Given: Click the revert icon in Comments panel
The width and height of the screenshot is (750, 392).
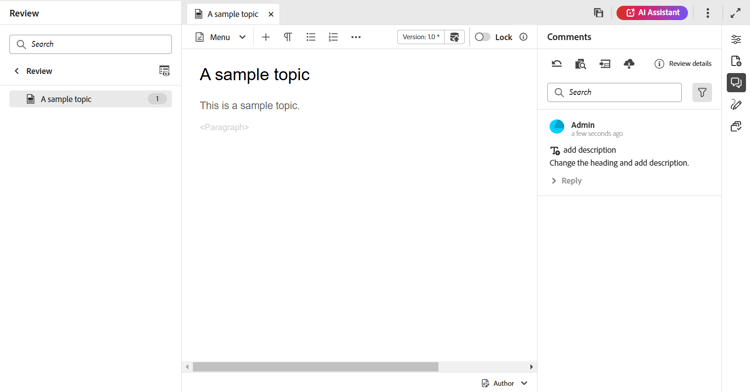Looking at the screenshot, I should coord(556,64).
